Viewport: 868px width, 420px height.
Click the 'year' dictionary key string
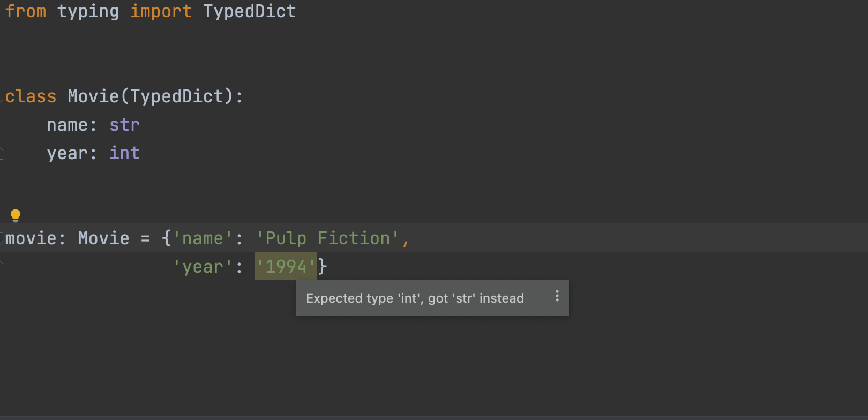pyautogui.click(x=202, y=267)
